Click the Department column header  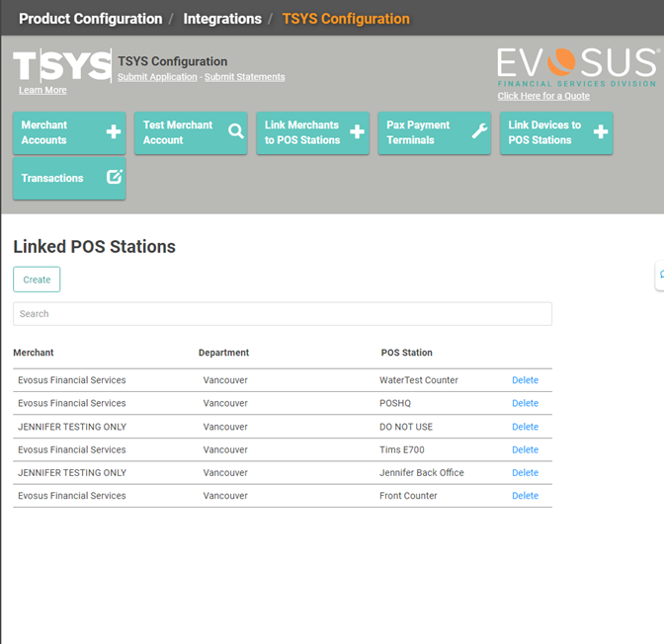(223, 353)
